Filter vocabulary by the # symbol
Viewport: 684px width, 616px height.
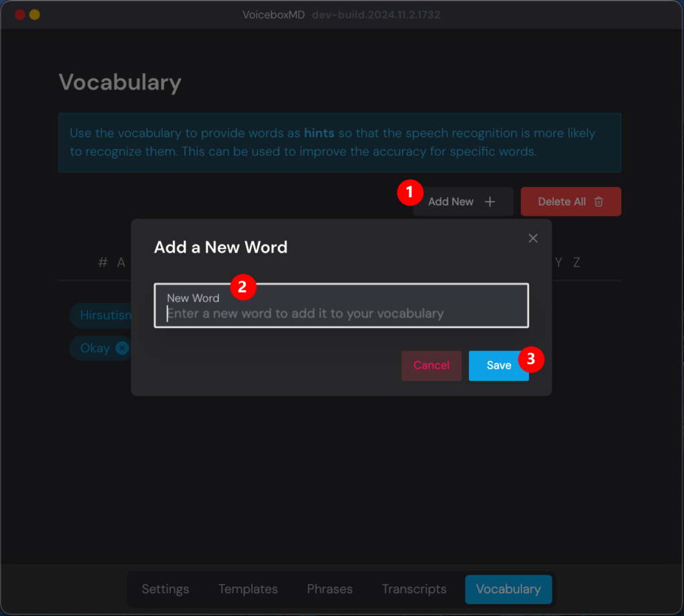103,263
